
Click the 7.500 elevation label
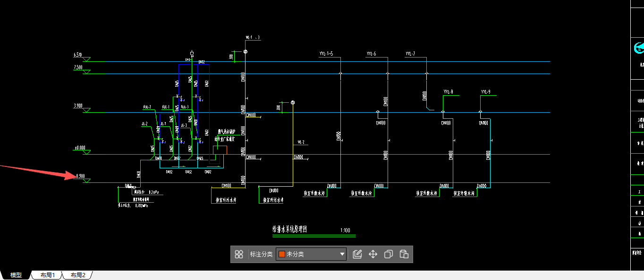78,67
